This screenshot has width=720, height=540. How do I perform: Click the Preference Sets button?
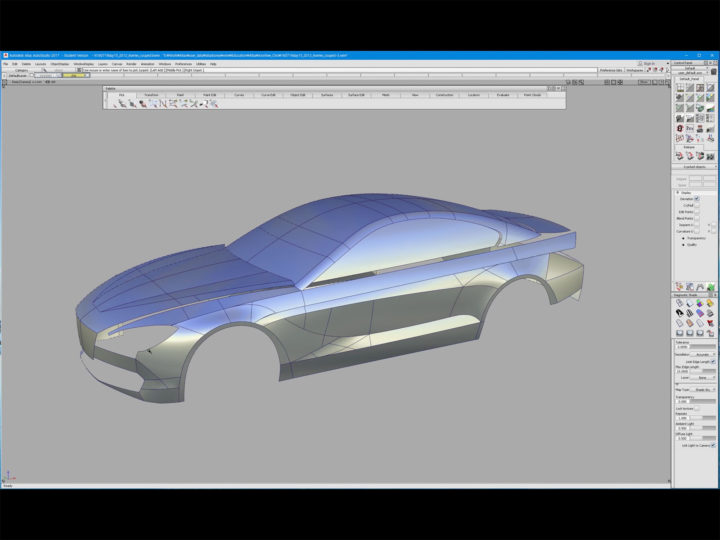[611, 70]
